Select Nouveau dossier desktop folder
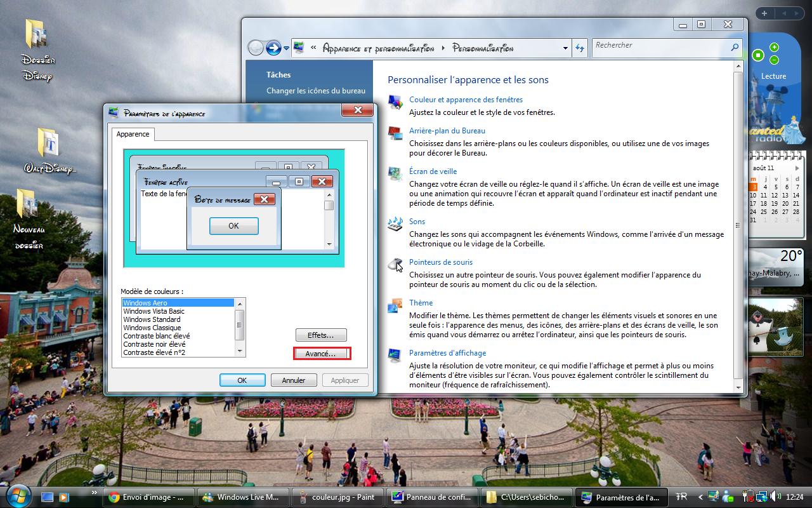The image size is (812, 508). pos(29,219)
